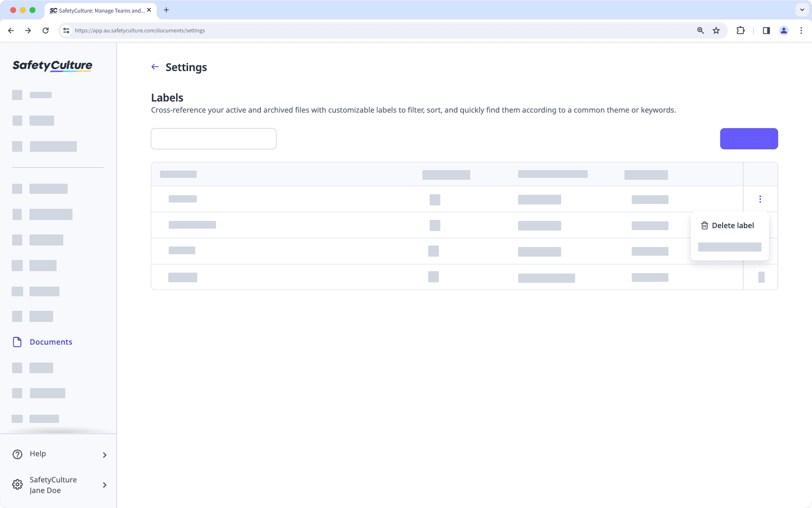Click the trash icon beside Delete label
The image size is (812, 508).
point(704,225)
